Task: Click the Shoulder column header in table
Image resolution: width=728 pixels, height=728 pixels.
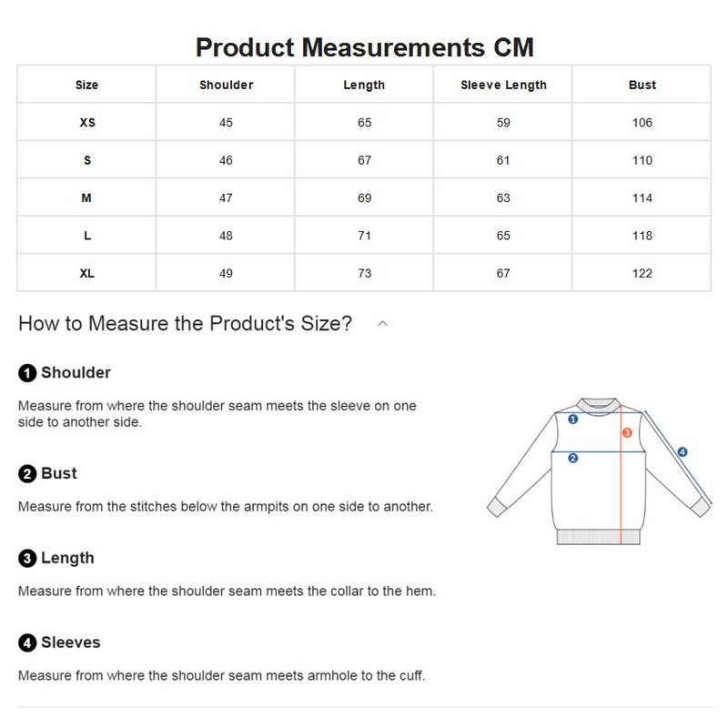Action: [x=226, y=85]
